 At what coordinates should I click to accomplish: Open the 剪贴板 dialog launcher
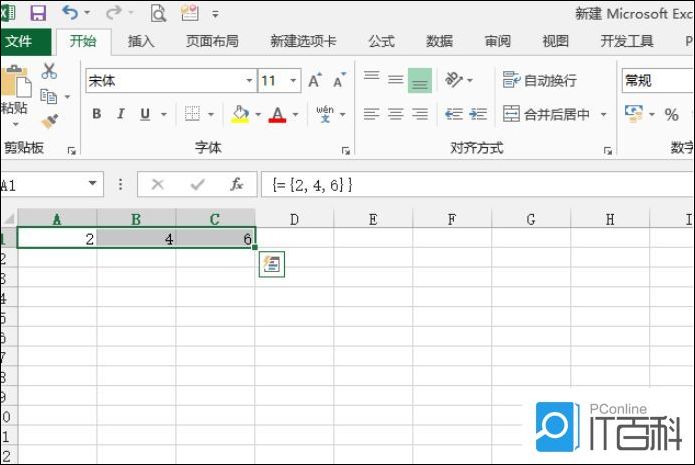(71, 151)
